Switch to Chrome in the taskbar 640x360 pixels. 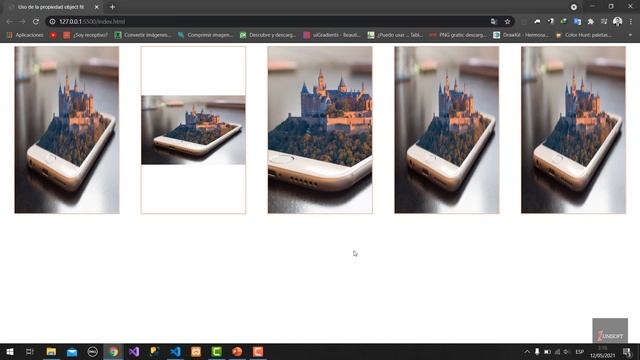click(x=113, y=351)
